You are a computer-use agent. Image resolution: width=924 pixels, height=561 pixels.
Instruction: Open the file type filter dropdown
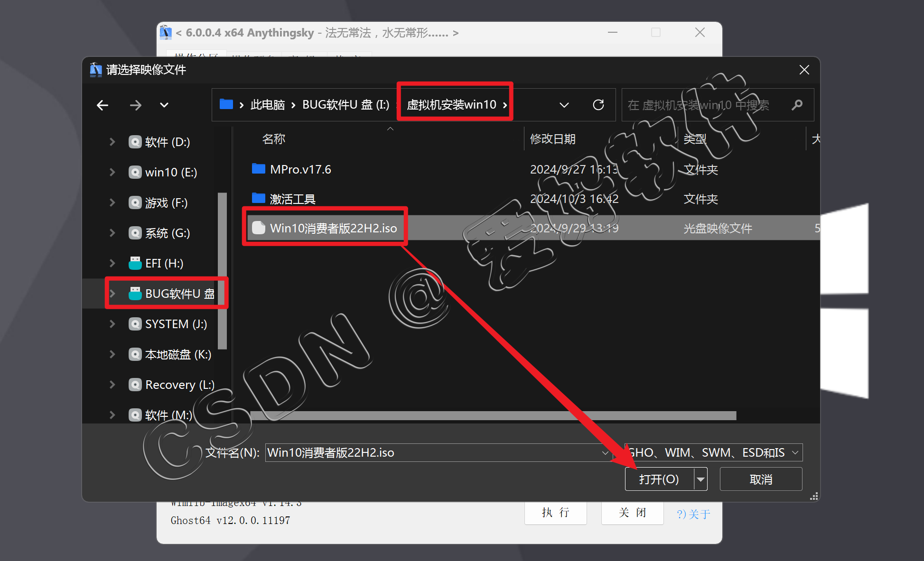tap(795, 453)
